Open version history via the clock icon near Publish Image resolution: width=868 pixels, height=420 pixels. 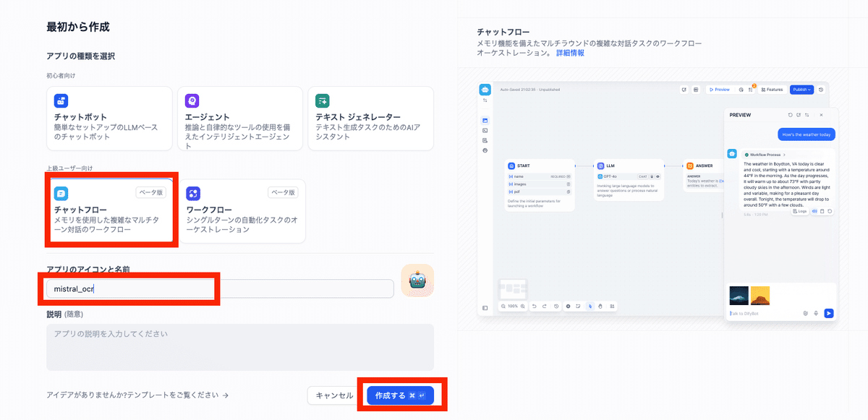click(x=822, y=90)
